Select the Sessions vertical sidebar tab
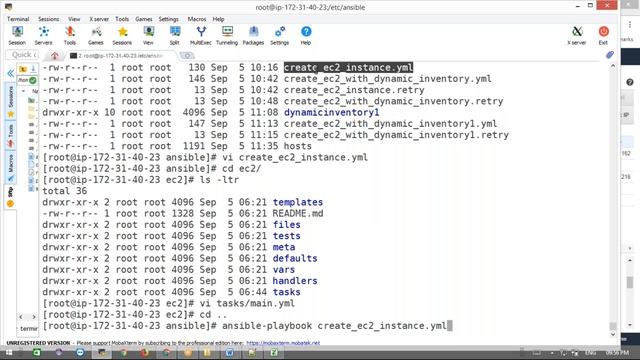 pyautogui.click(x=11, y=102)
